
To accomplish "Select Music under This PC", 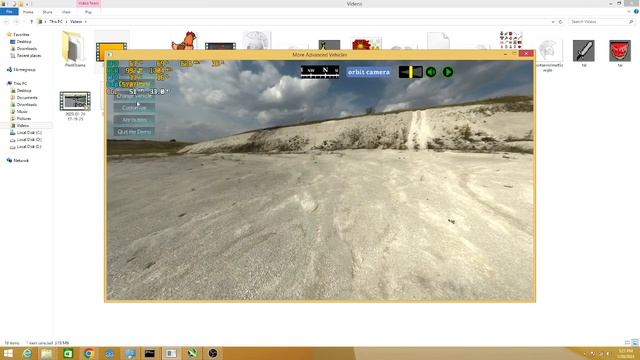I will pyautogui.click(x=22, y=111).
